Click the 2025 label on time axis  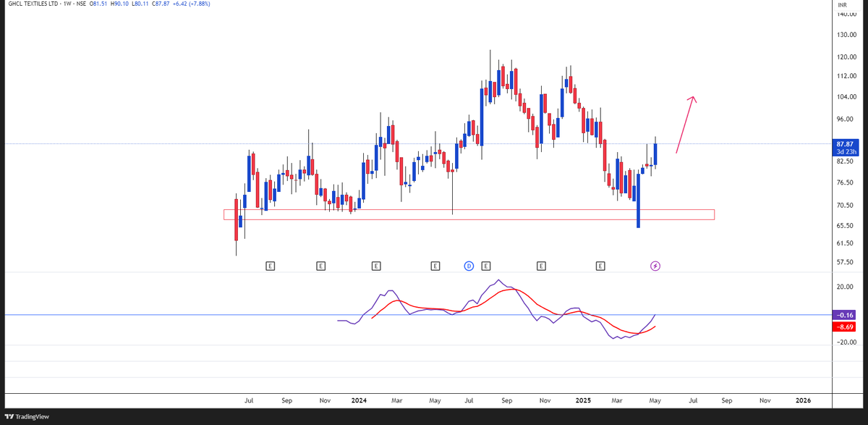(x=582, y=400)
